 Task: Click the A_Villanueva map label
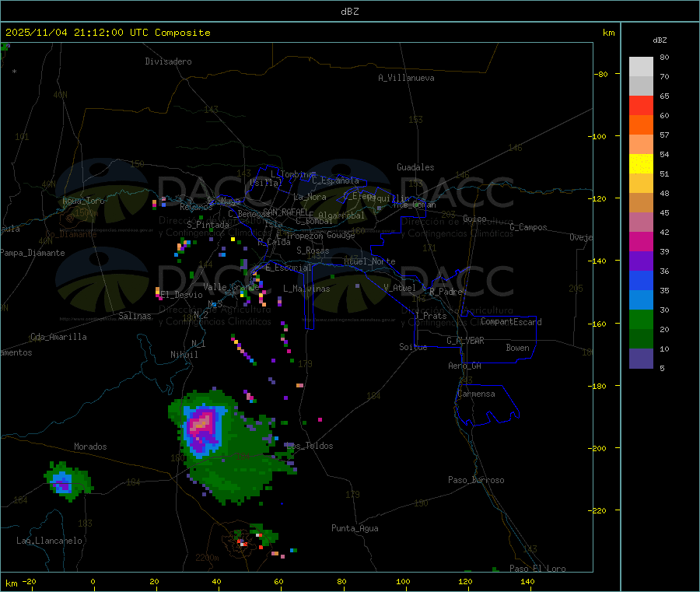coord(406,78)
